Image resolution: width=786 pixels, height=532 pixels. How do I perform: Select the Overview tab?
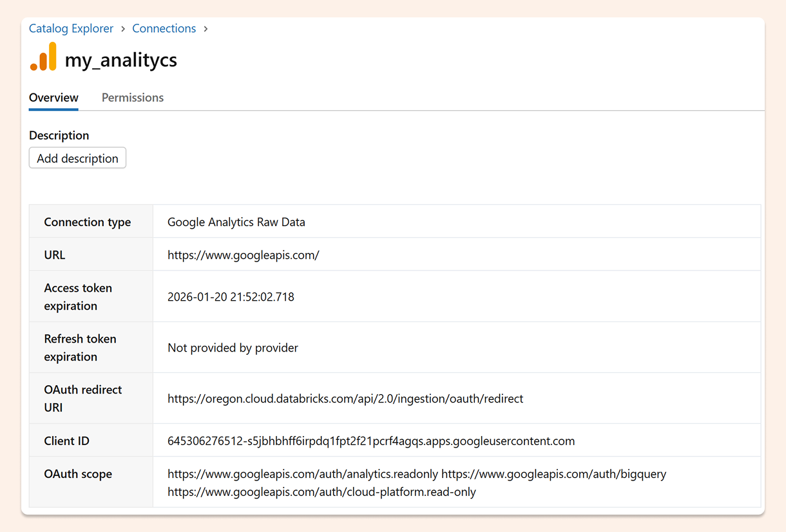(x=53, y=97)
